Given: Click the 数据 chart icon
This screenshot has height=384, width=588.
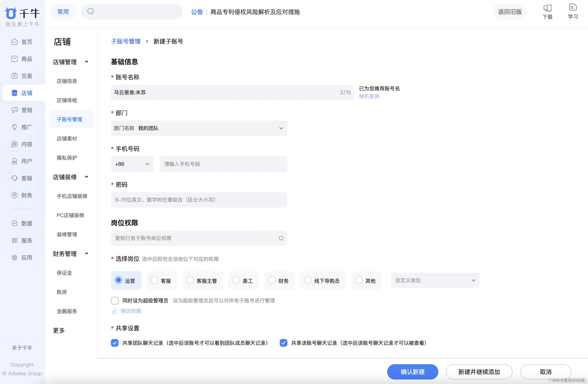Looking at the screenshot, I should [14, 223].
